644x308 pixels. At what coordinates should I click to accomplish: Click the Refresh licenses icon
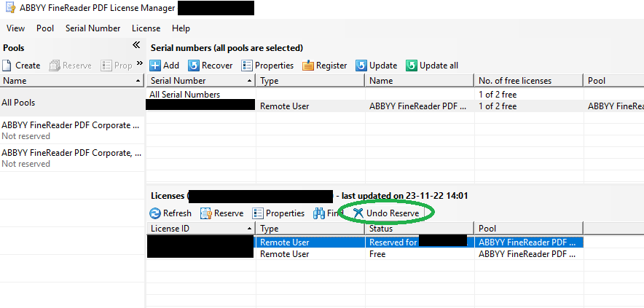point(155,213)
